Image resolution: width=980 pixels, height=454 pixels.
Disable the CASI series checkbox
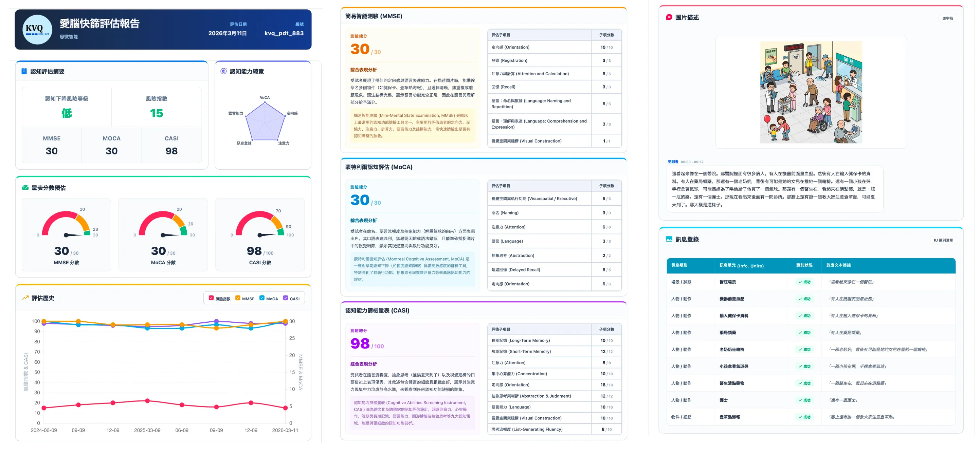pos(286,298)
